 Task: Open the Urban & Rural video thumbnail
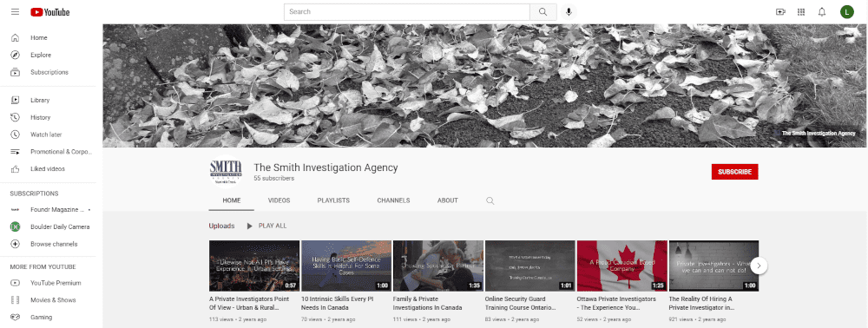(254, 266)
